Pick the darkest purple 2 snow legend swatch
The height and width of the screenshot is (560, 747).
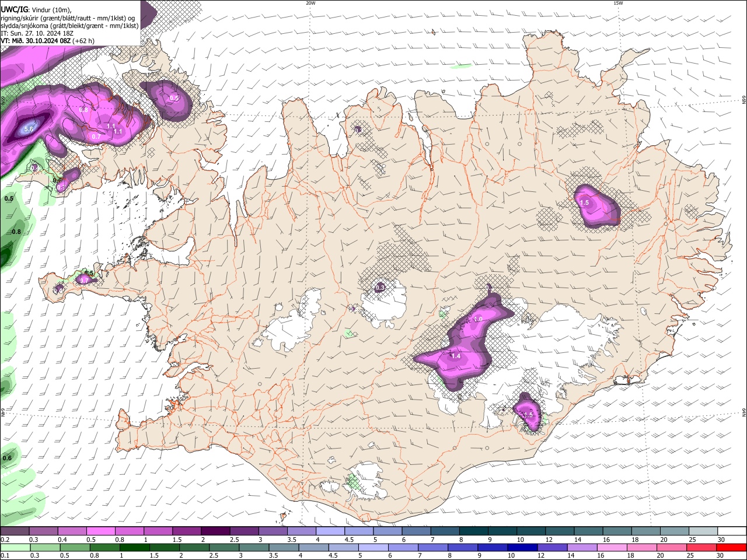tap(215, 531)
